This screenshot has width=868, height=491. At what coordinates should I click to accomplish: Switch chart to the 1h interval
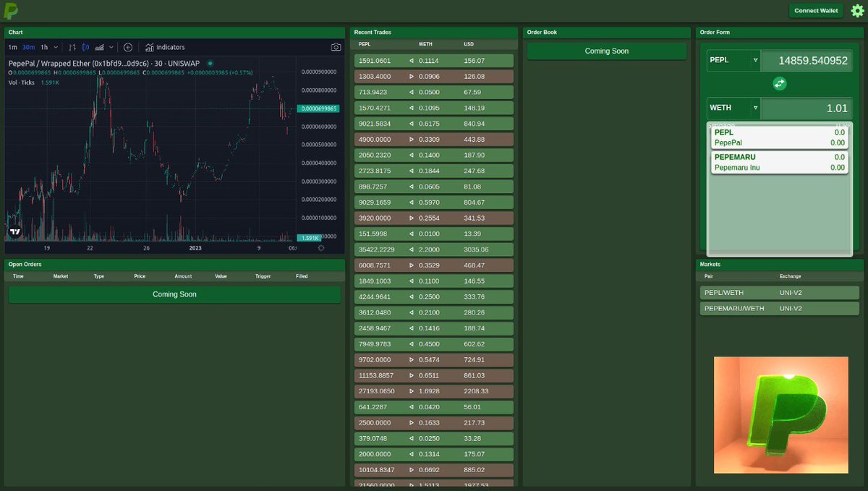(44, 47)
